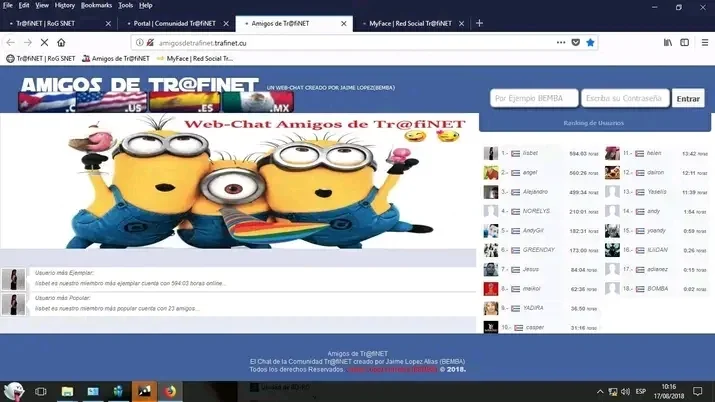715x402 pixels.
Task: Open the Help menu
Action: point(146,5)
